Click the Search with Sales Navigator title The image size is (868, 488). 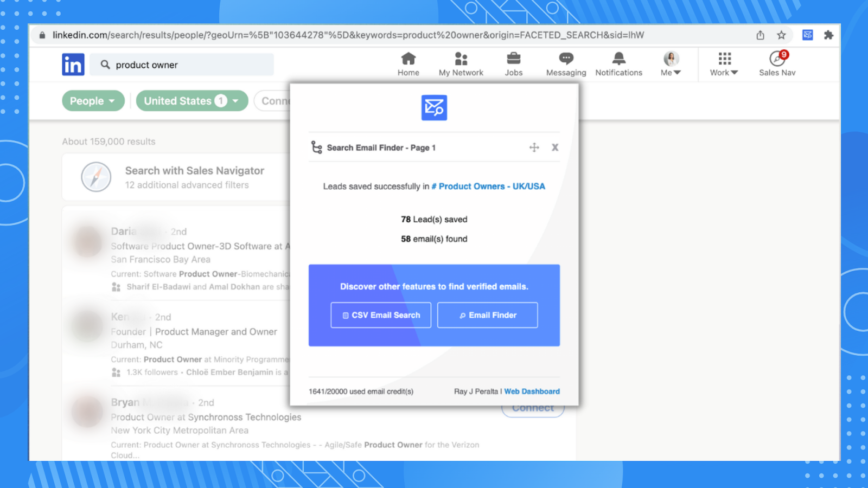[x=195, y=171]
